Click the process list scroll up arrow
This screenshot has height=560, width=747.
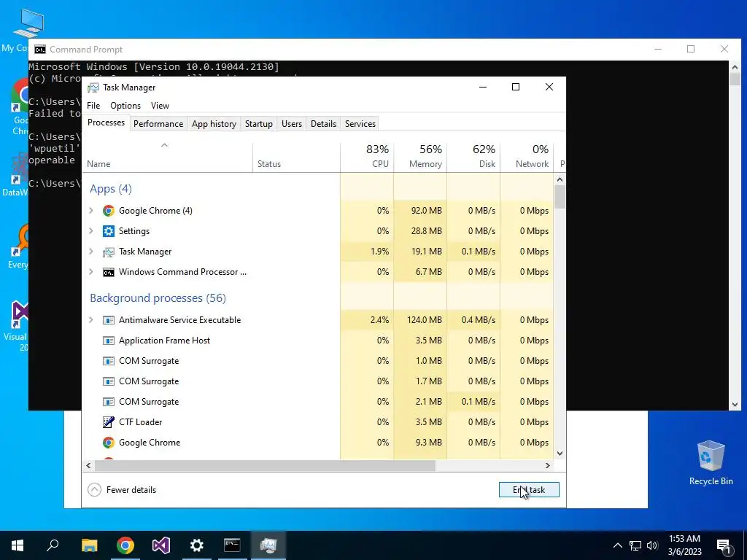(560, 179)
